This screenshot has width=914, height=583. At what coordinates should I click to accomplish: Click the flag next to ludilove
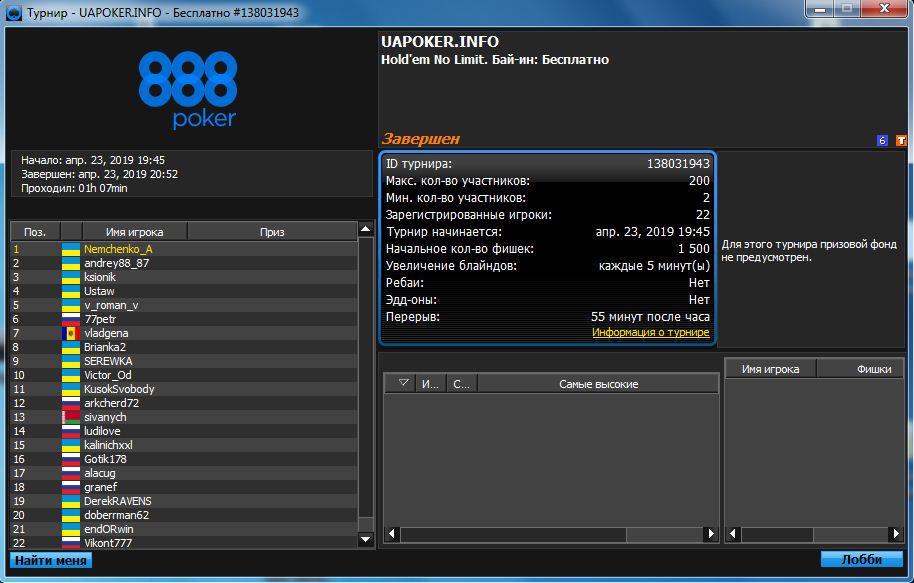pos(71,431)
